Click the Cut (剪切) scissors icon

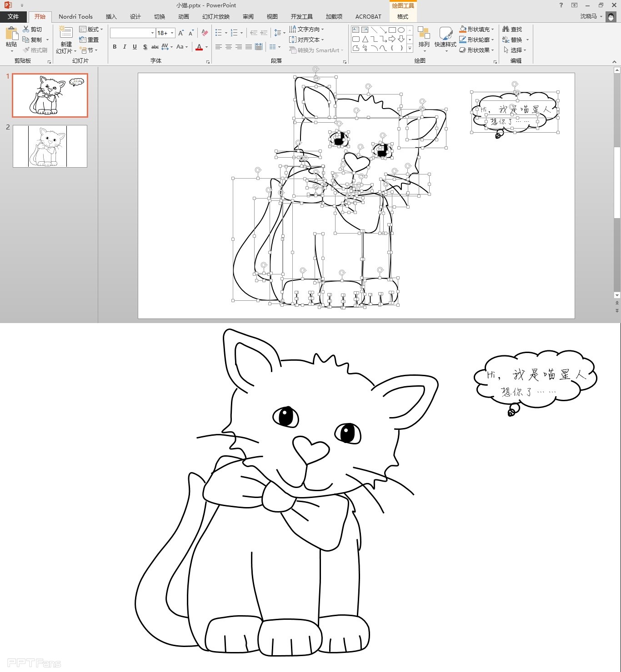click(x=26, y=29)
